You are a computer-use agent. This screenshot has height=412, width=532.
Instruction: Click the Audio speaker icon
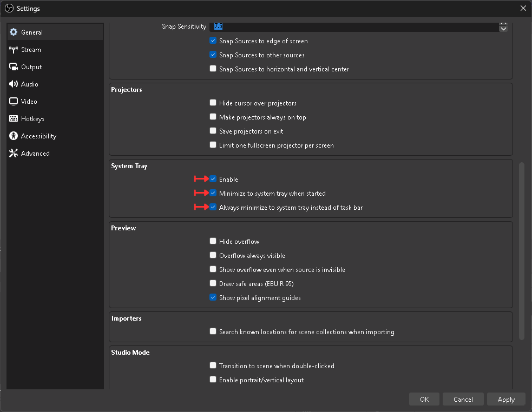tap(14, 84)
